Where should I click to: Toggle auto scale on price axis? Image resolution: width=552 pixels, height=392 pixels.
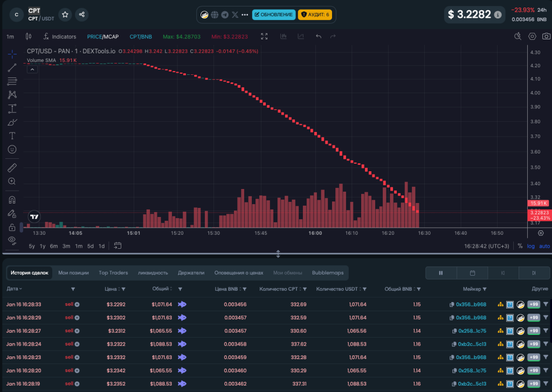pos(544,246)
